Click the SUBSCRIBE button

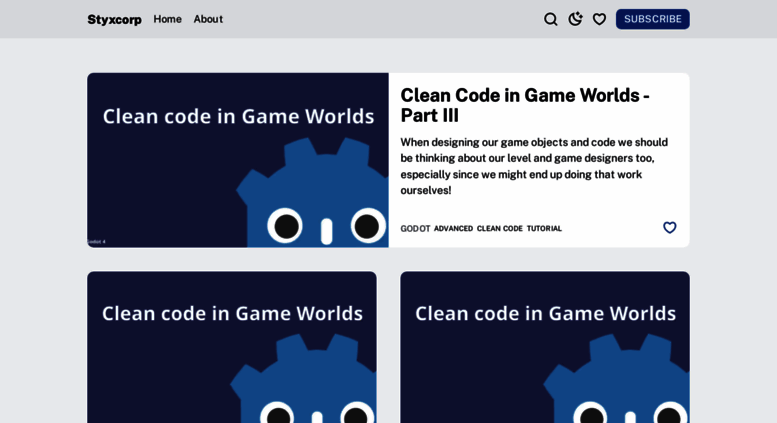click(x=653, y=19)
